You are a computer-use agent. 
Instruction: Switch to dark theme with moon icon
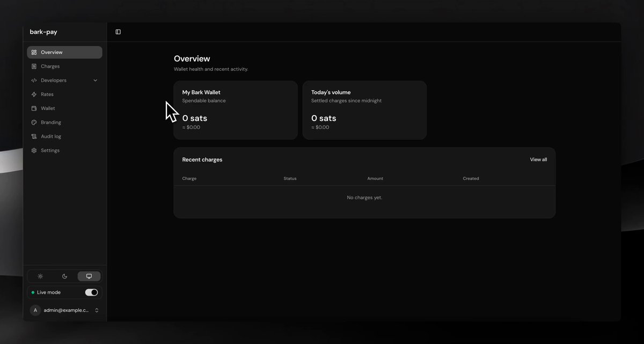click(x=64, y=276)
